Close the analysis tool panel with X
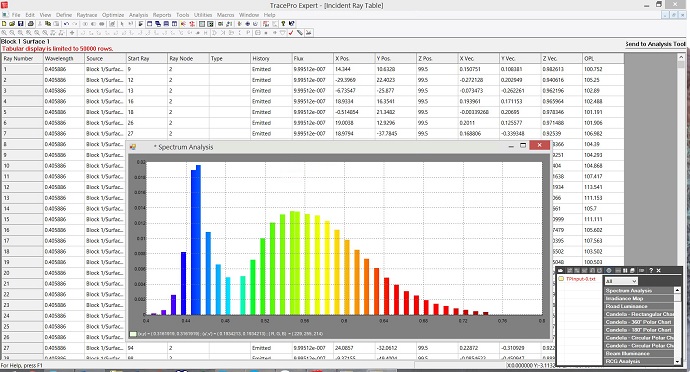Screen dimensions: 690x372 click(x=659, y=270)
